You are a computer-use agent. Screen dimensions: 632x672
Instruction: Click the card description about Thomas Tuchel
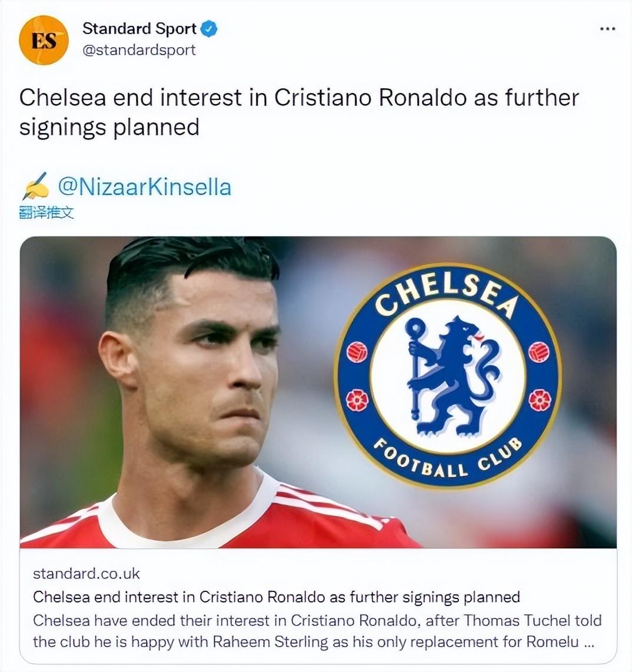tap(317, 631)
